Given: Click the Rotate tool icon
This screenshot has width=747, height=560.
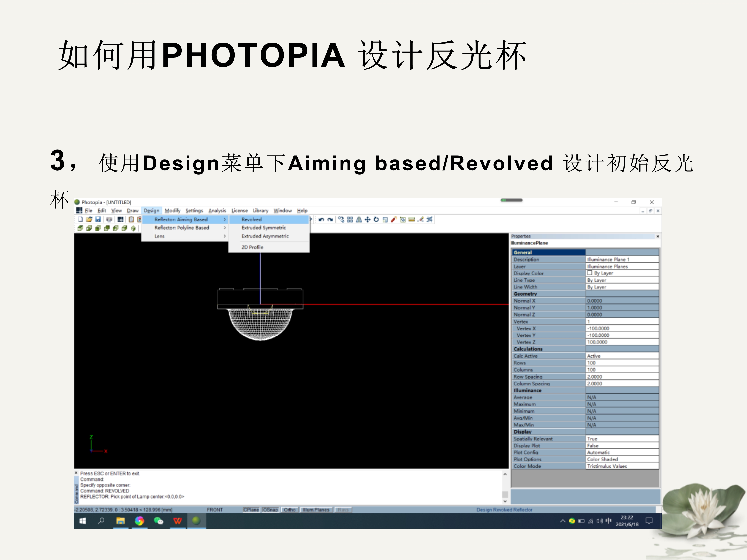Looking at the screenshot, I should pos(376,220).
